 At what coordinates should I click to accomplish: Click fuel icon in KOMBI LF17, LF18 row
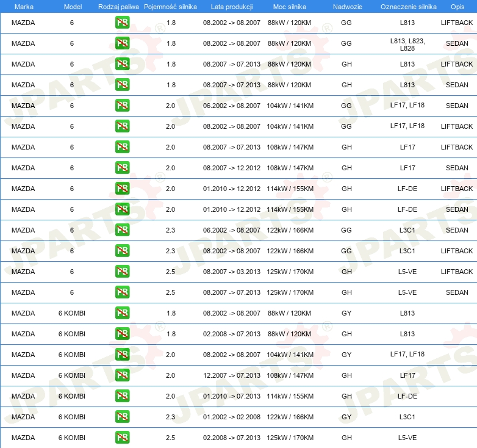[x=122, y=355]
